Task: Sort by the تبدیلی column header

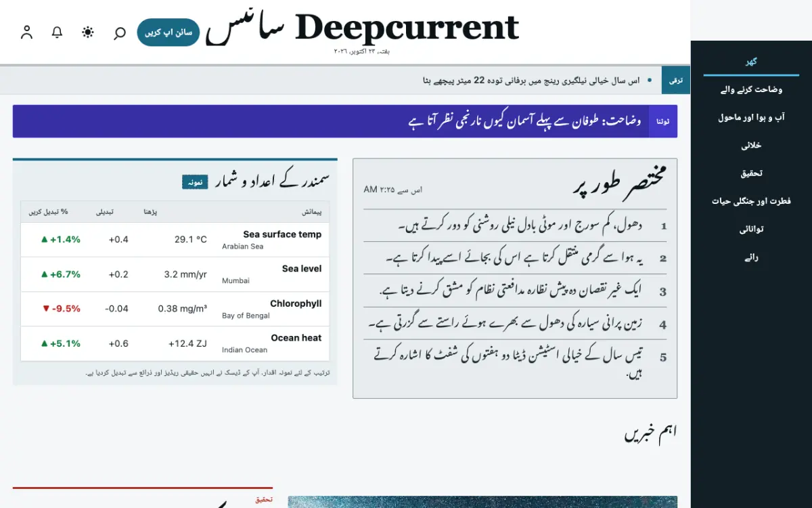Action: (104, 212)
